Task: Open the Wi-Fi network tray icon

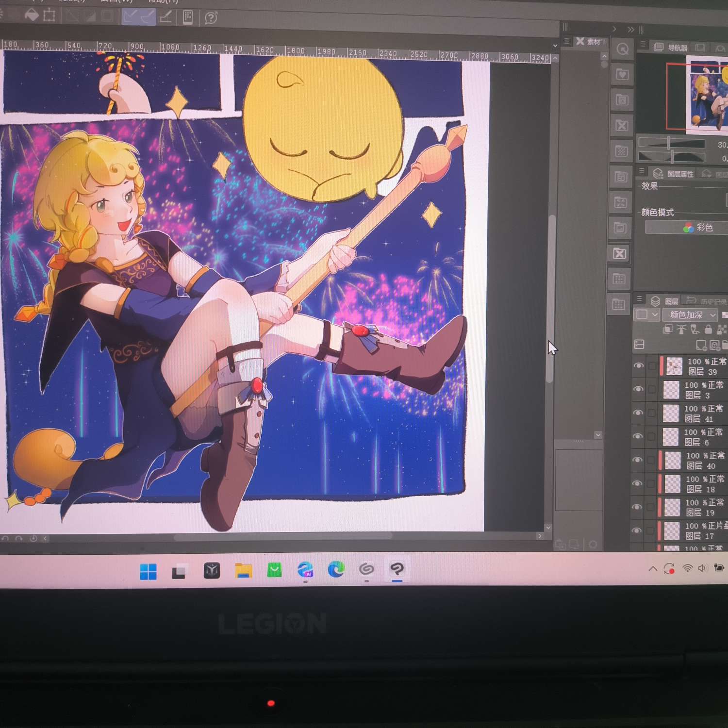Action: (x=687, y=568)
